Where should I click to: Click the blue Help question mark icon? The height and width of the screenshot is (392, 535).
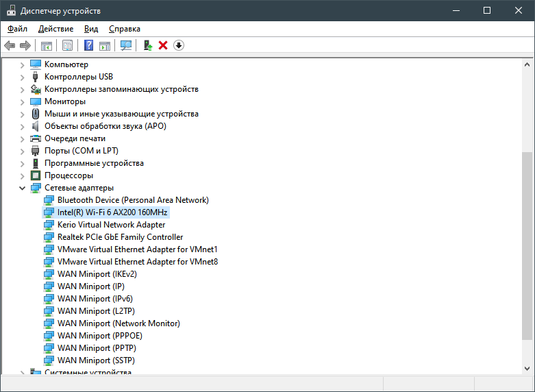pos(89,45)
